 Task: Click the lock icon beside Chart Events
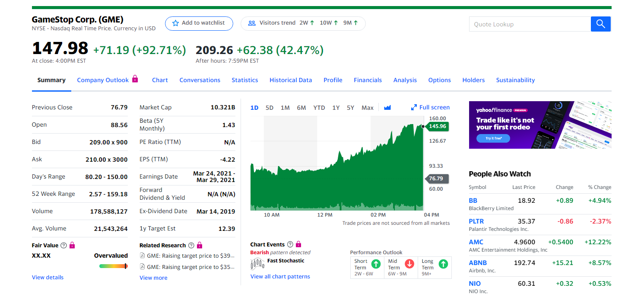(298, 244)
